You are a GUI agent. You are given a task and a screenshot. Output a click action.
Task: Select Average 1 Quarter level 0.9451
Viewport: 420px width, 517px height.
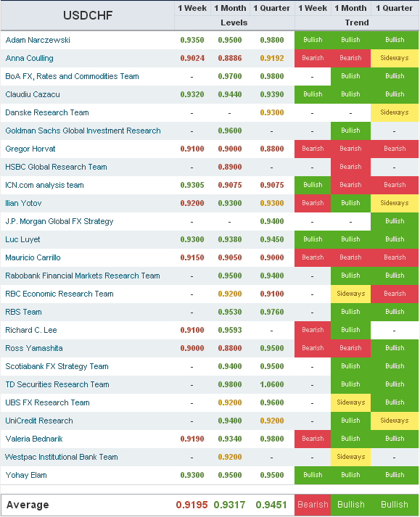271,505
